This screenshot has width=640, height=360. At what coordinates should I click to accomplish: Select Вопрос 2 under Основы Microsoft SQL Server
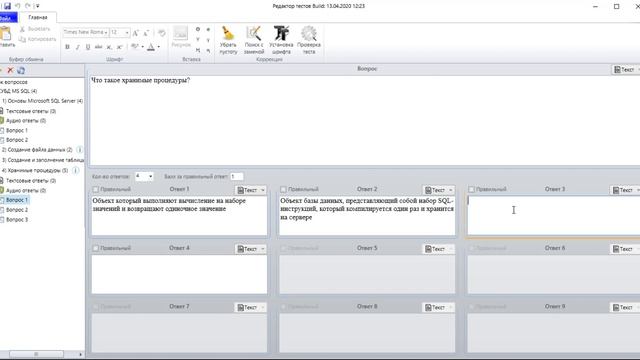[x=17, y=140]
